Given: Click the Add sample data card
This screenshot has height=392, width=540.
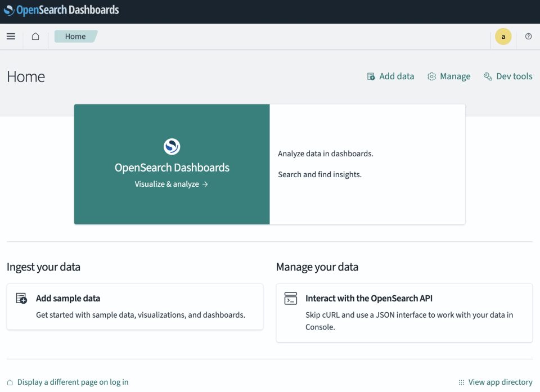Looking at the screenshot, I should click(135, 307).
